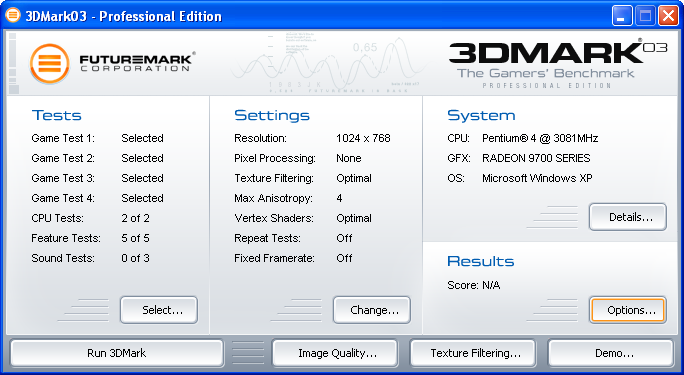Click the "Pentium® 4 @ 3081MHz" CPU text
Image resolution: width=684 pixels, height=375 pixels.
540,138
